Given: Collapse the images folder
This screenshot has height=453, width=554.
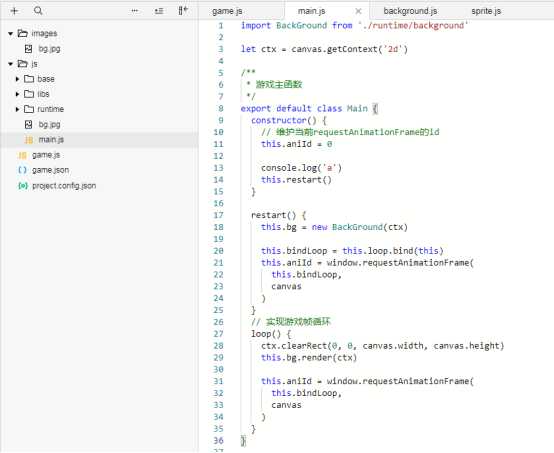Looking at the screenshot, I should (11, 34).
